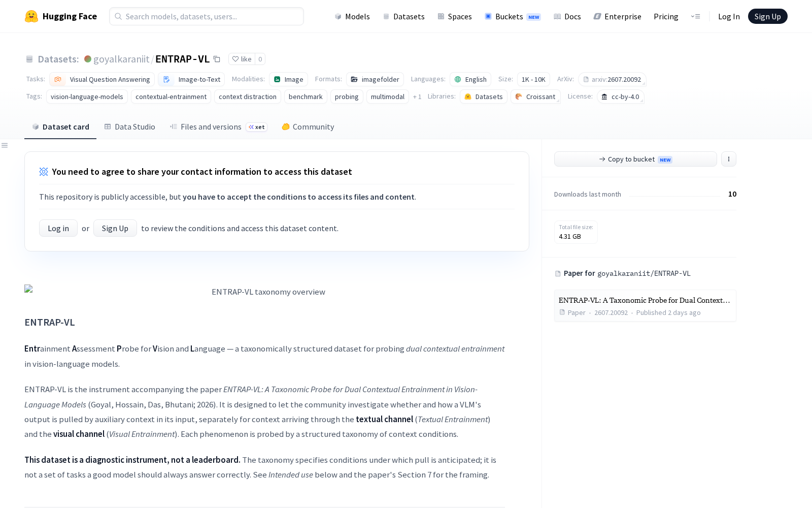Image resolution: width=812 pixels, height=508 pixels.
Task: Click the Visual Question Answering task tag
Action: pos(102,79)
